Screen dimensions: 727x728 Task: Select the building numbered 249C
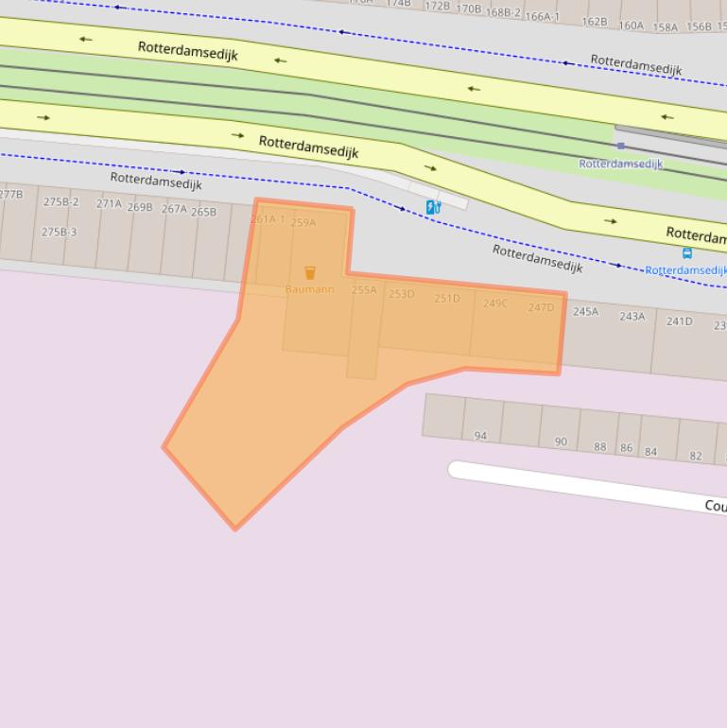click(494, 303)
